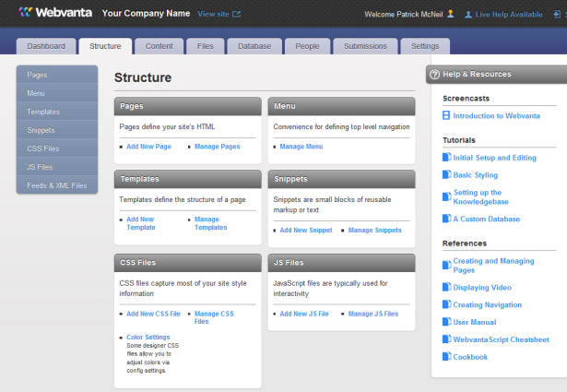The height and width of the screenshot is (392, 567).
Task: Open Templates in the left sidebar
Action: tap(57, 112)
